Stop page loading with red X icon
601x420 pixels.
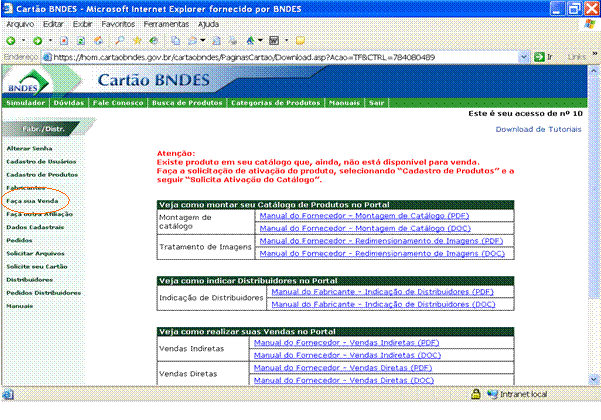(64, 41)
